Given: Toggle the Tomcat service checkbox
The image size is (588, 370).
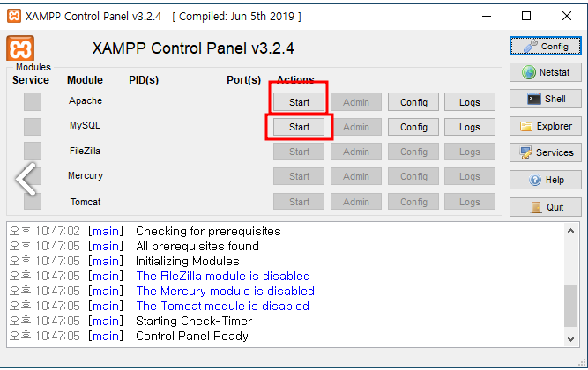Looking at the screenshot, I should point(33,202).
